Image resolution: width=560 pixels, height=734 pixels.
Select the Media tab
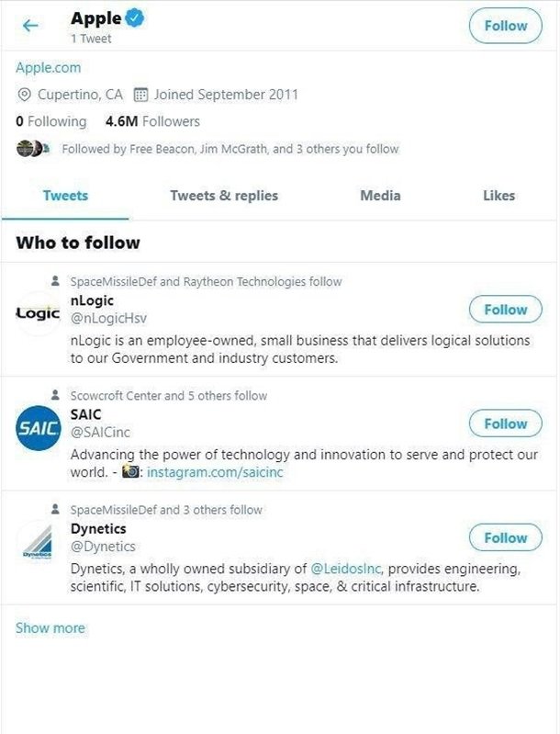pos(380,196)
